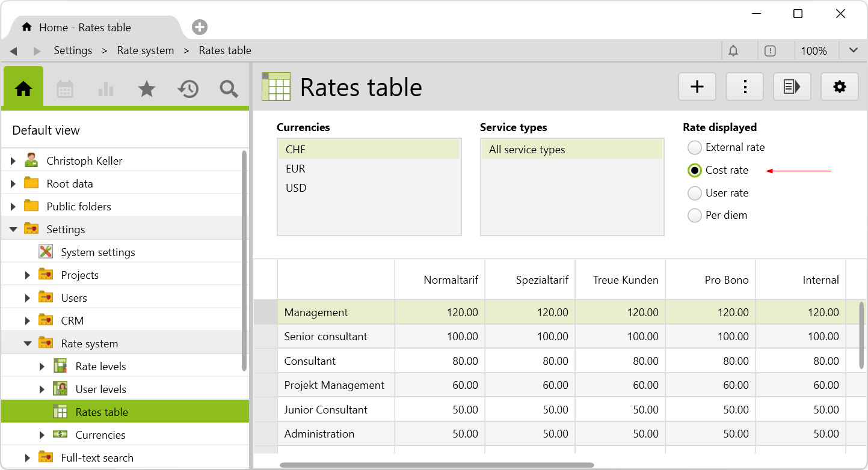Open the bar chart reports icon
868x470 pixels.
pos(106,89)
